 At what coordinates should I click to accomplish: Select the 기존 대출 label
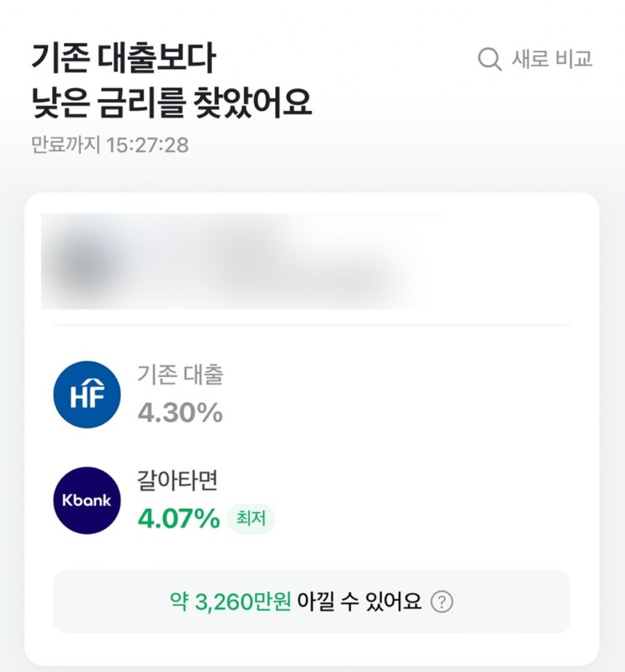(x=180, y=375)
